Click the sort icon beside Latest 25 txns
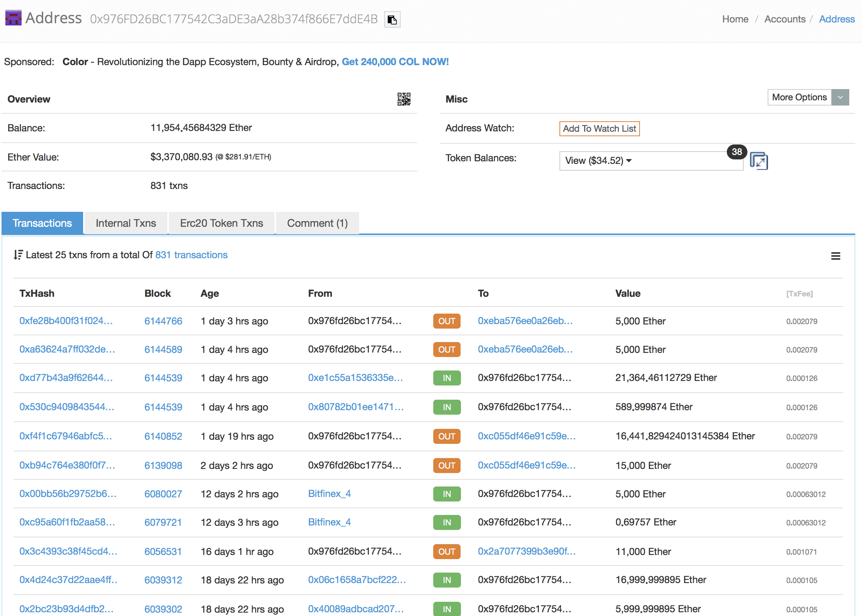The width and height of the screenshot is (862, 616). 18,255
